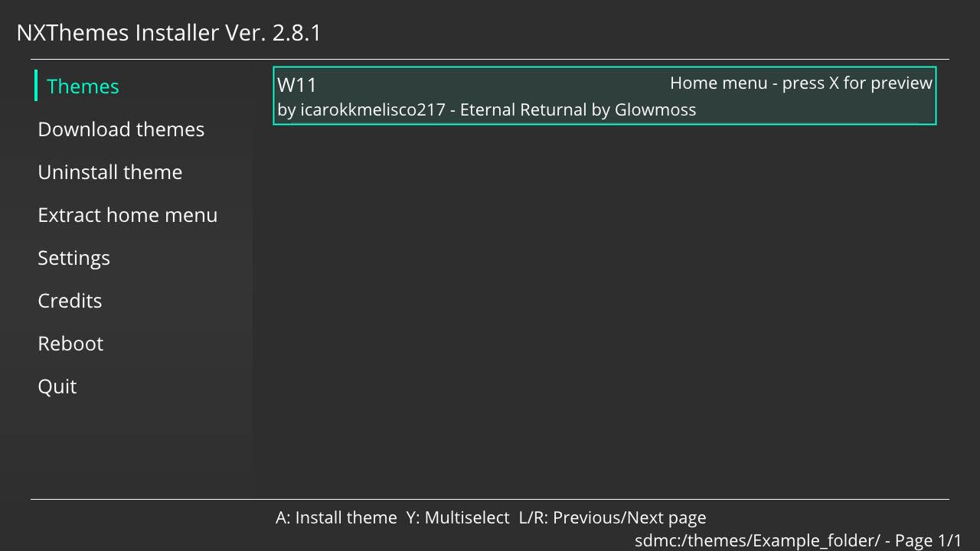Click the NXThemes Installer title text
Image resolution: width=980 pixels, height=551 pixels.
click(117, 33)
